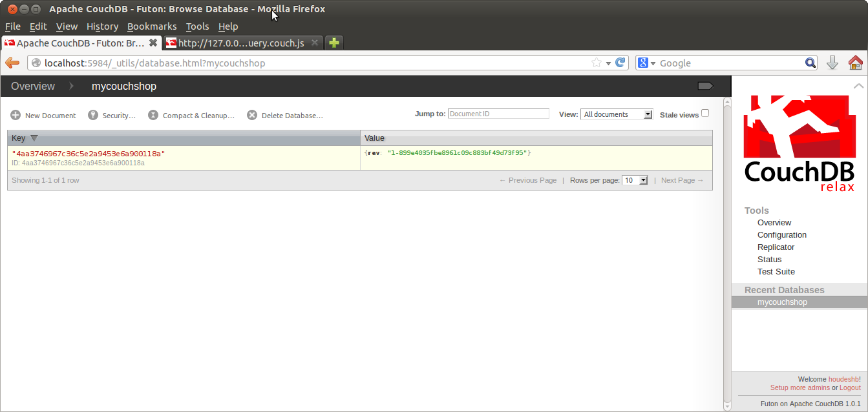868x412 pixels.
Task: Click the CouchDB relax logo
Action: tap(799, 143)
